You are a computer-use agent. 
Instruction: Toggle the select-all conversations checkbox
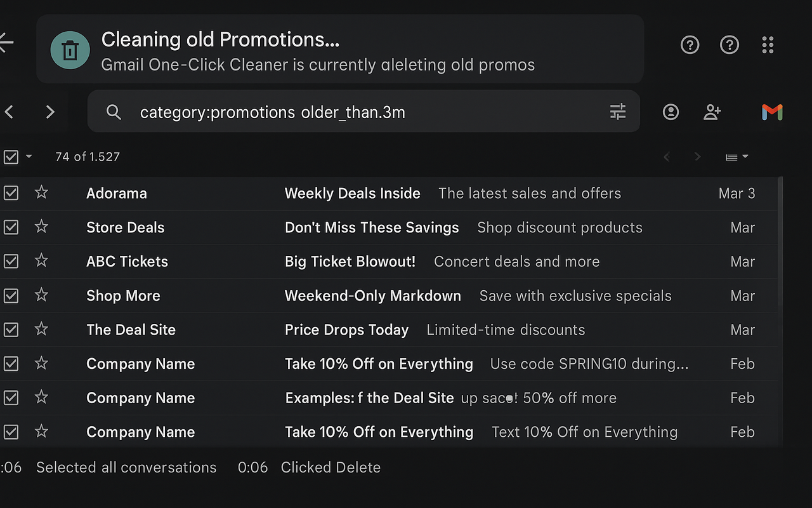click(x=11, y=156)
